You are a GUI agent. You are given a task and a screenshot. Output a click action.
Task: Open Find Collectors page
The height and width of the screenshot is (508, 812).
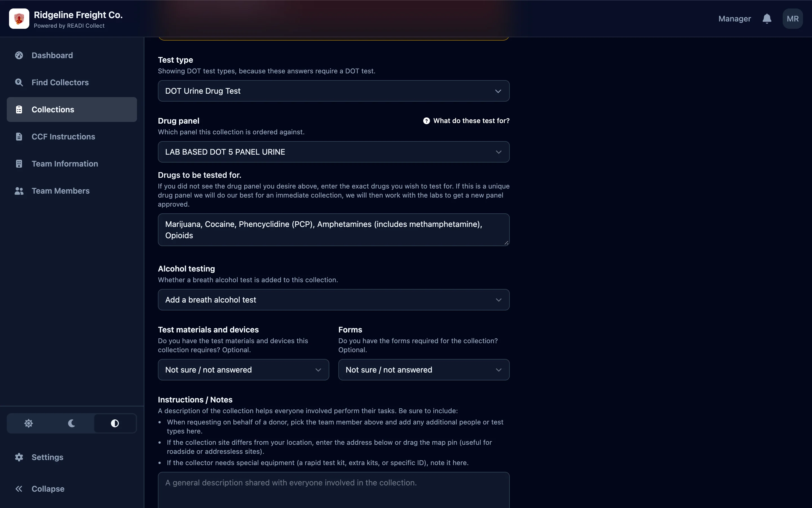point(72,82)
